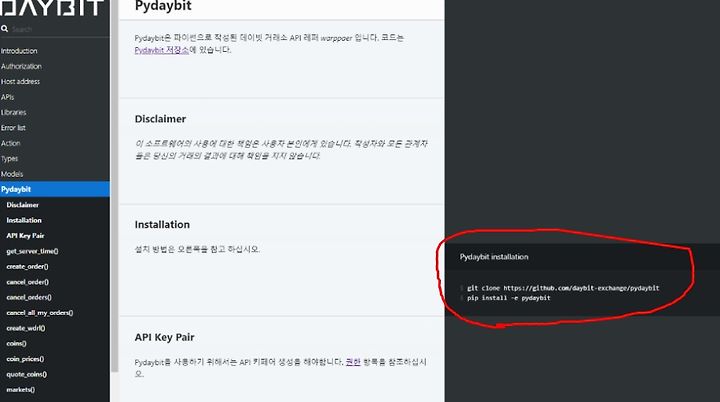Select create_wdrl() in sidebar
Screen dimensions: 720x402
click(x=26, y=328)
